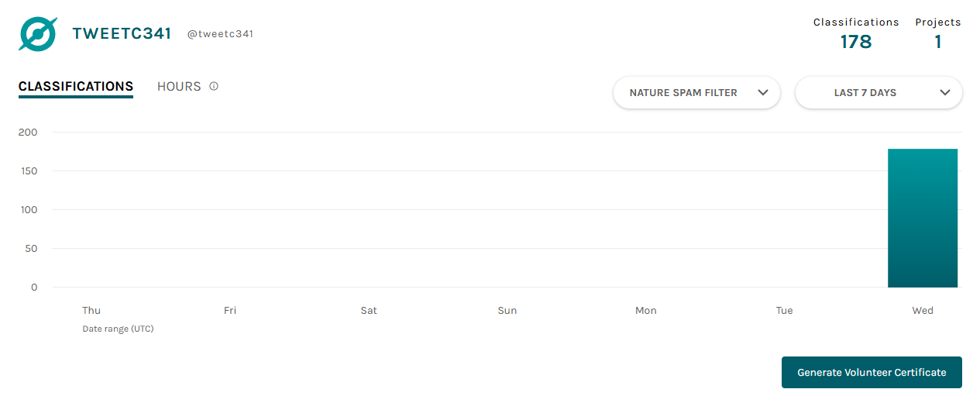Click the Nature Spam Filter chevron arrow
Screen dimensions: 980x396
pyautogui.click(x=763, y=92)
